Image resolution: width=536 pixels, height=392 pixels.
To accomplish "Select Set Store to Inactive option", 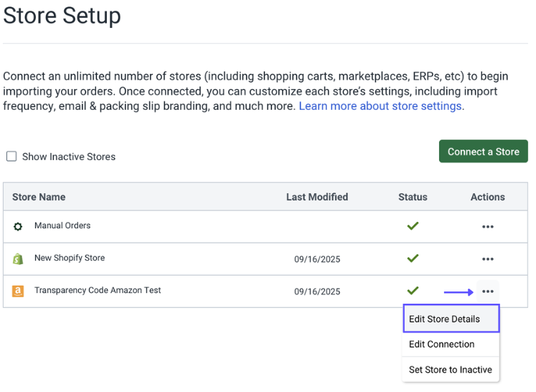I will [451, 370].
